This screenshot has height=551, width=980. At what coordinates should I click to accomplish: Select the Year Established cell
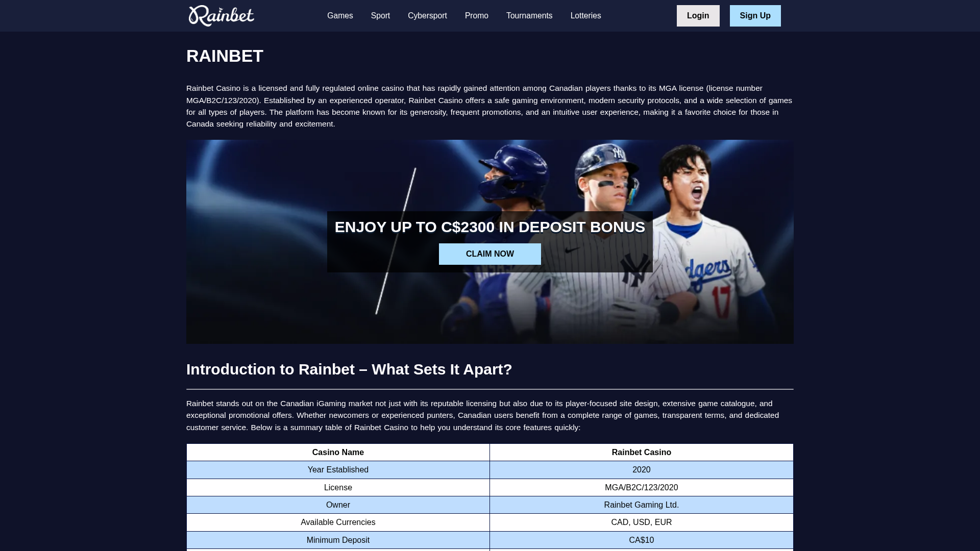338,470
